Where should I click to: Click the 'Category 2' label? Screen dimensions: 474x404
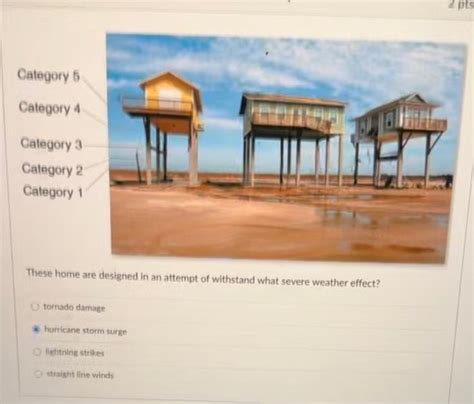point(52,169)
